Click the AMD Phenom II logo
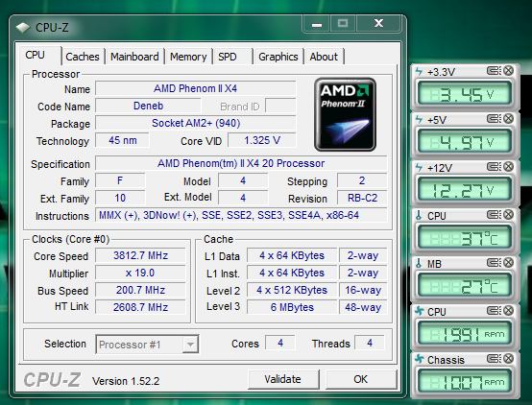Screen dimensions: 532x405 point(345,114)
